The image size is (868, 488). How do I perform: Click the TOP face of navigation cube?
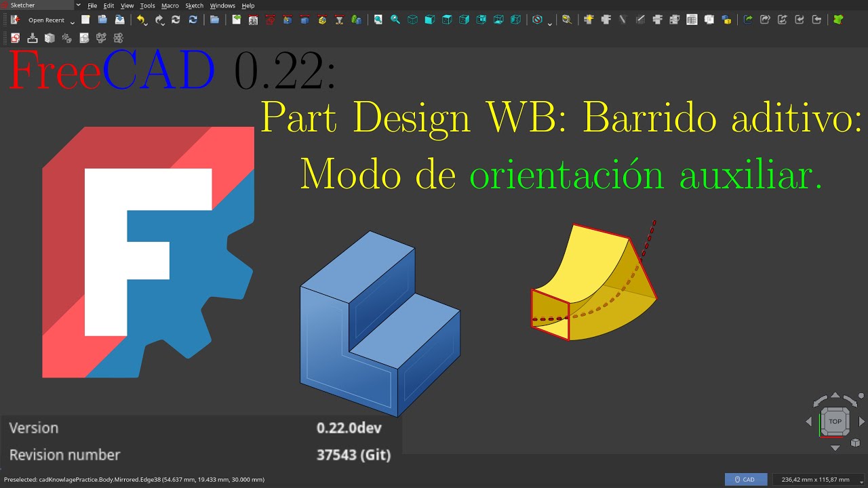pos(835,421)
